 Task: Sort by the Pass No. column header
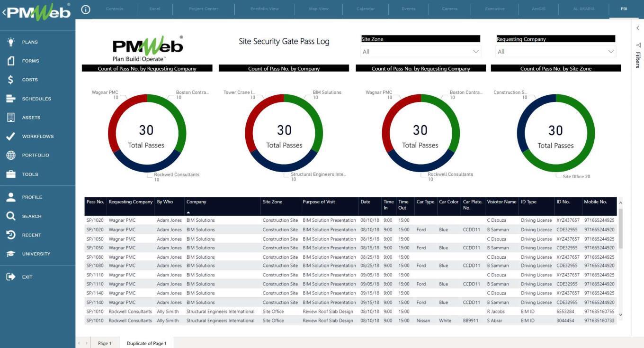95,202
